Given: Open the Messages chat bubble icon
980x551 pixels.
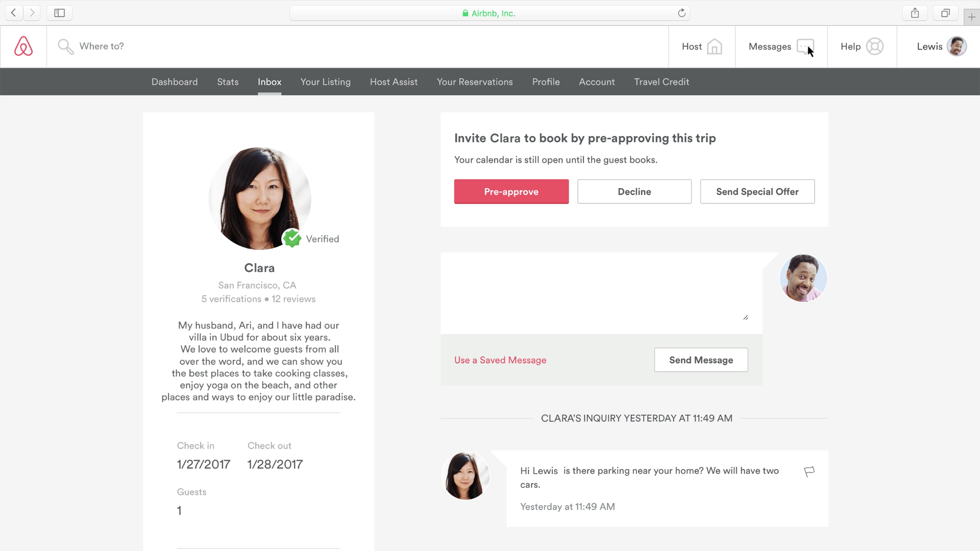Looking at the screenshot, I should point(805,46).
